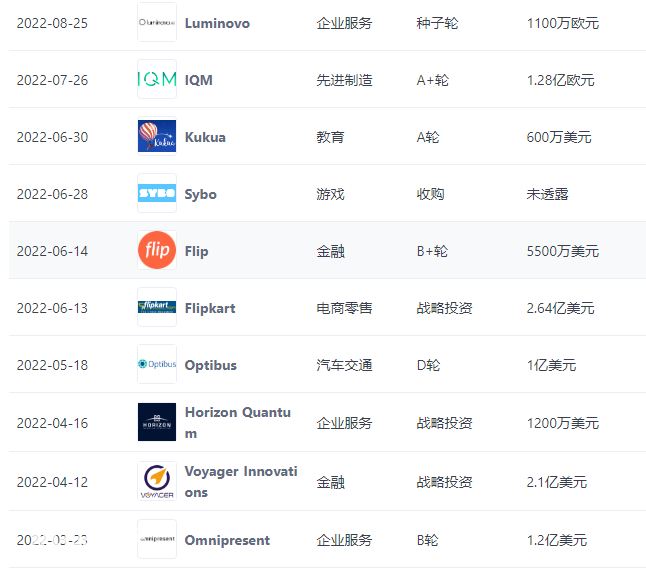
Task: Click the B轮 round for Omnipresent
Action: (x=427, y=540)
